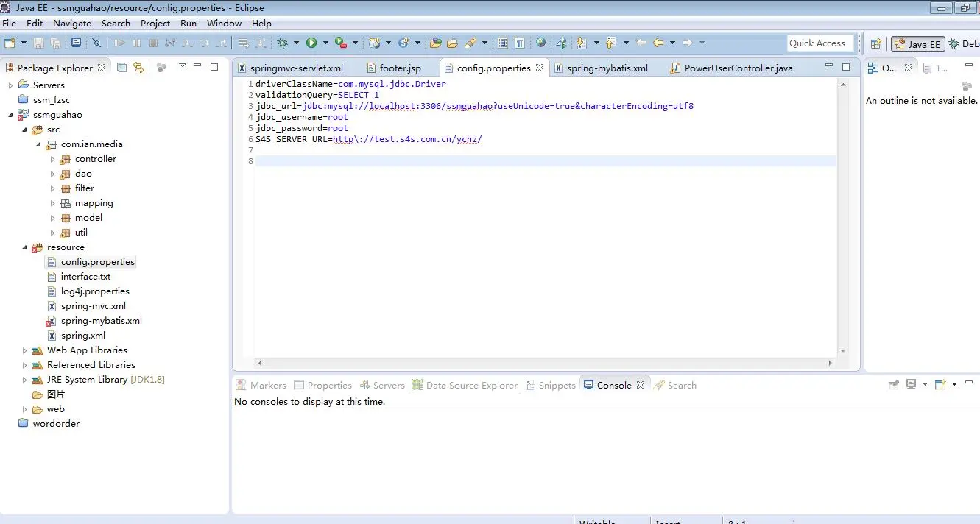Click the Quick Access search field

click(820, 43)
